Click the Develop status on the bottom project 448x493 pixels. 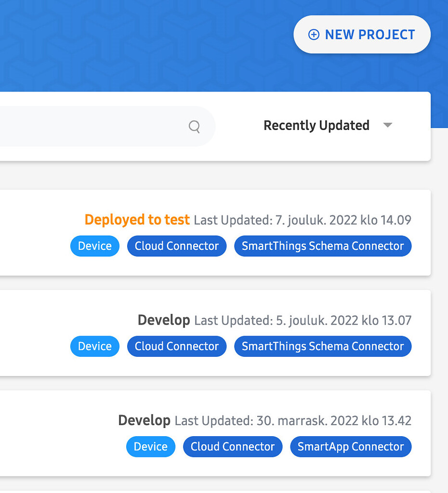(144, 420)
